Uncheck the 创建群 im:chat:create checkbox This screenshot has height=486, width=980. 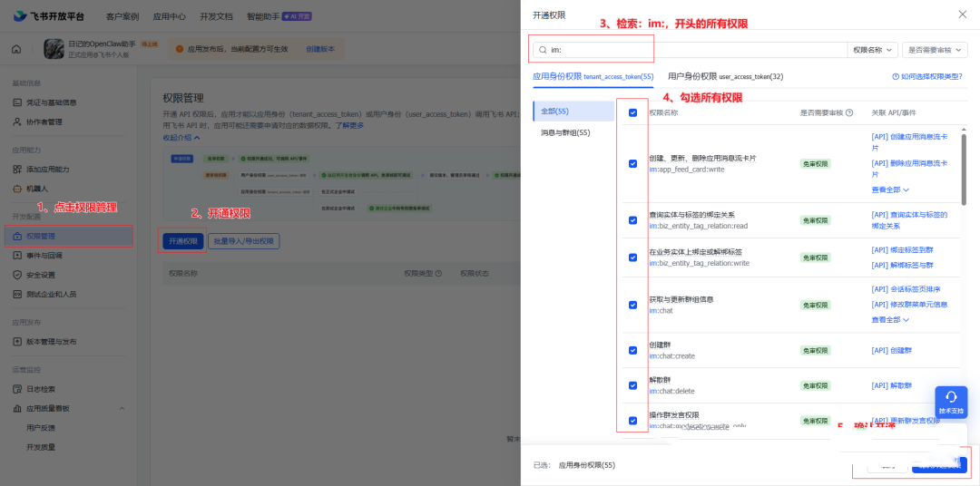pos(632,350)
